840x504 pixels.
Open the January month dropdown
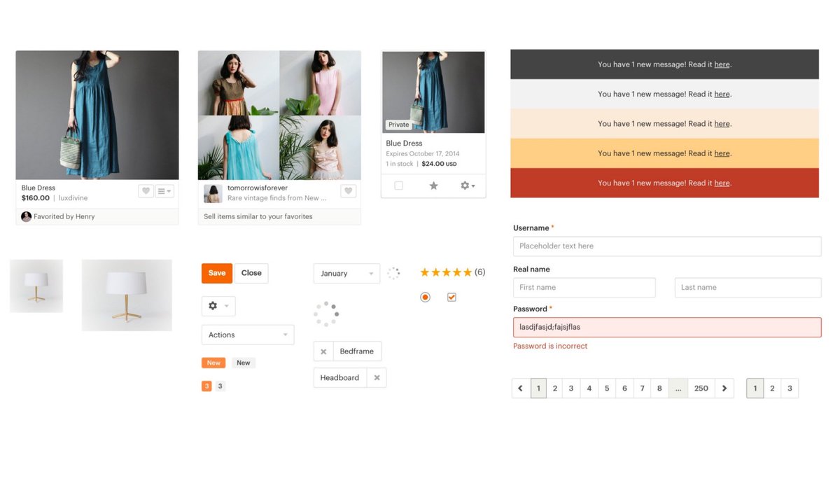tap(346, 273)
